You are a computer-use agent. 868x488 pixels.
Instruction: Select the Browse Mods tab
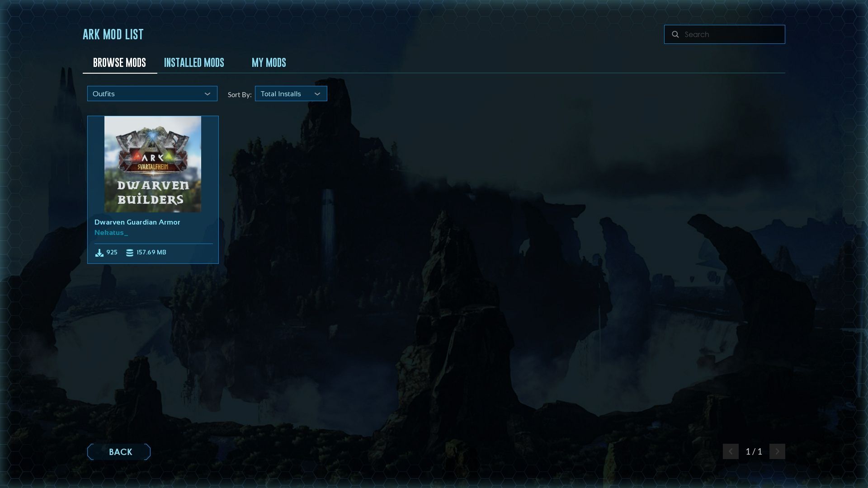pyautogui.click(x=119, y=63)
